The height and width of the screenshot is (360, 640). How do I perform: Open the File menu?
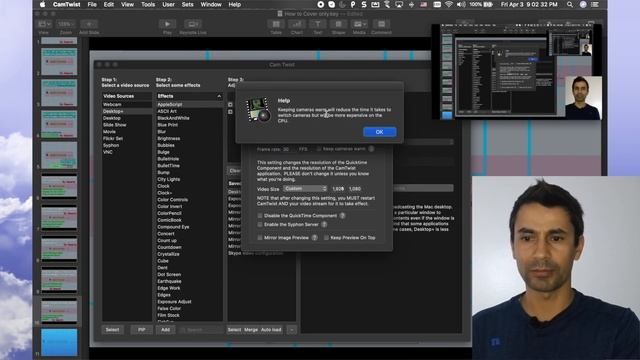click(x=92, y=4)
